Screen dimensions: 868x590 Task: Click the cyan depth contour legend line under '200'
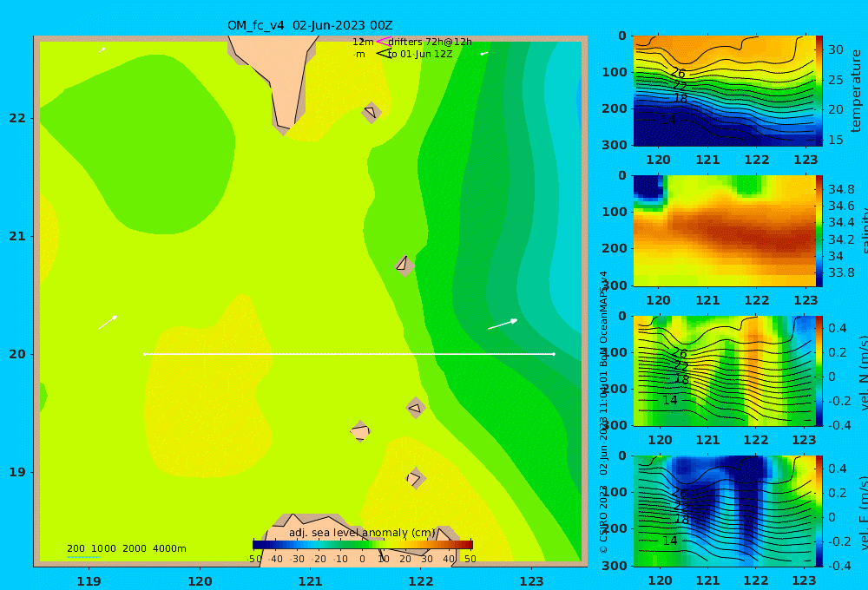tap(83, 556)
